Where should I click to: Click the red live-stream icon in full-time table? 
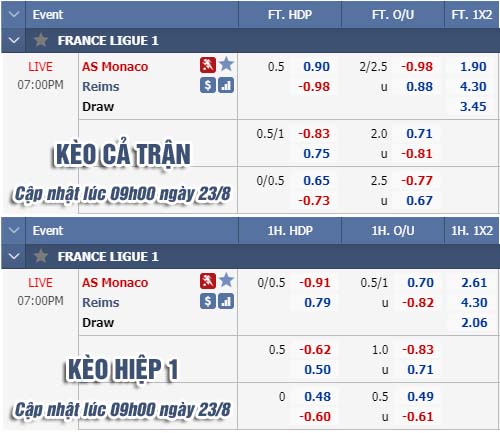208,65
